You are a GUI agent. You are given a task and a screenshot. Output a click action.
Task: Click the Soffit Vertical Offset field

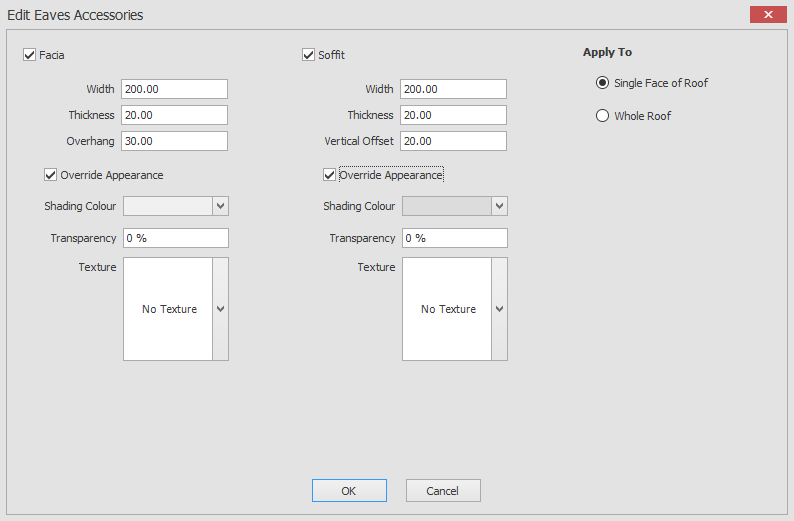click(453, 141)
